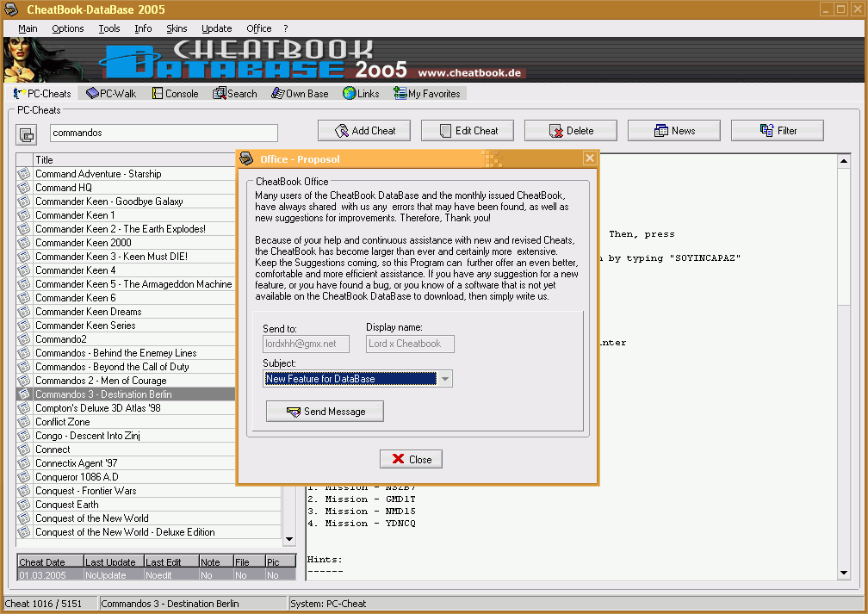The height and width of the screenshot is (614, 868).
Task: Click the game list scrollbar down arrow
Action: (289, 539)
